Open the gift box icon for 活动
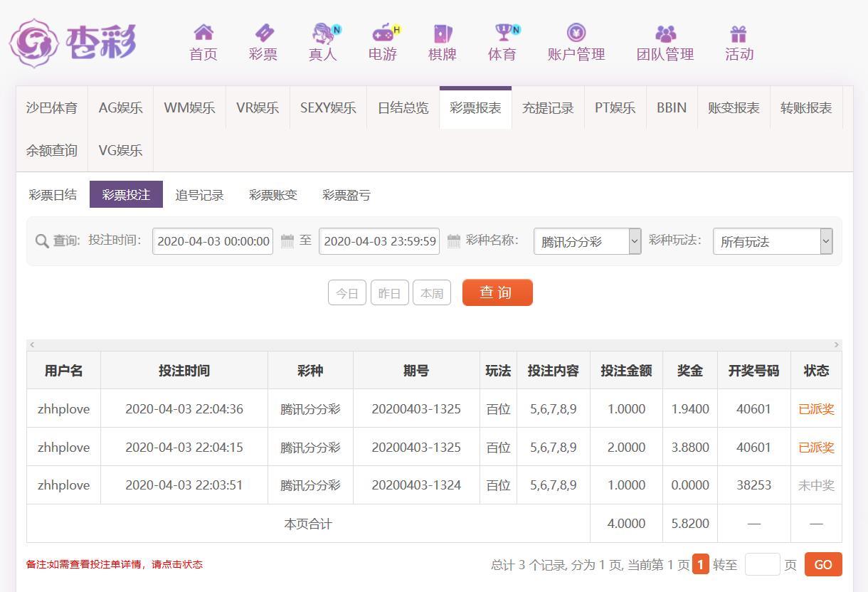868x592 pixels. (739, 33)
